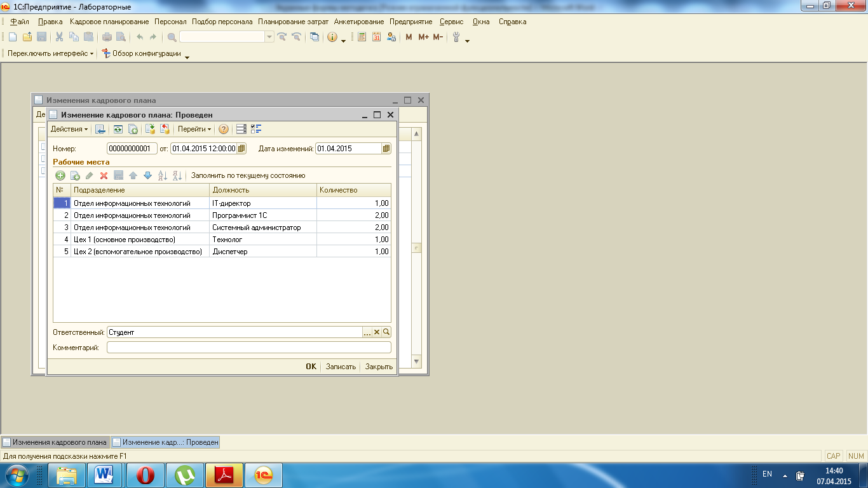Click Sort descending icon in table toolbar

pyautogui.click(x=177, y=175)
